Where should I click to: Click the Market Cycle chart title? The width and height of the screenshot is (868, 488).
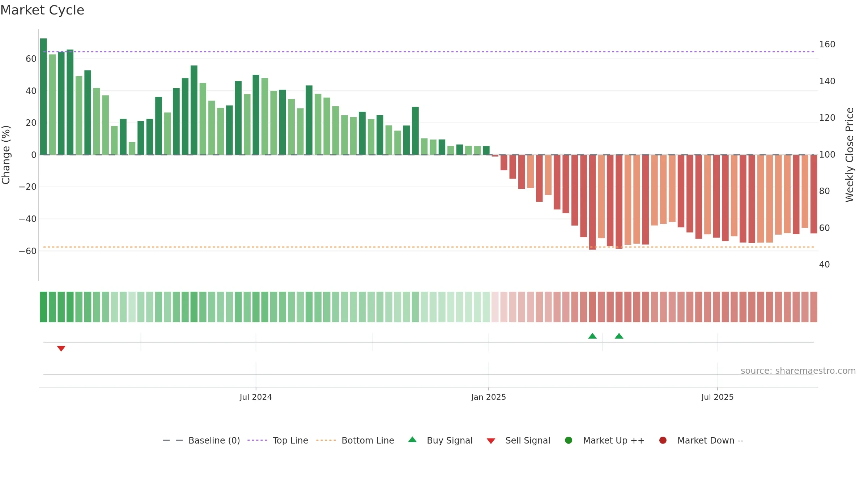(x=42, y=10)
